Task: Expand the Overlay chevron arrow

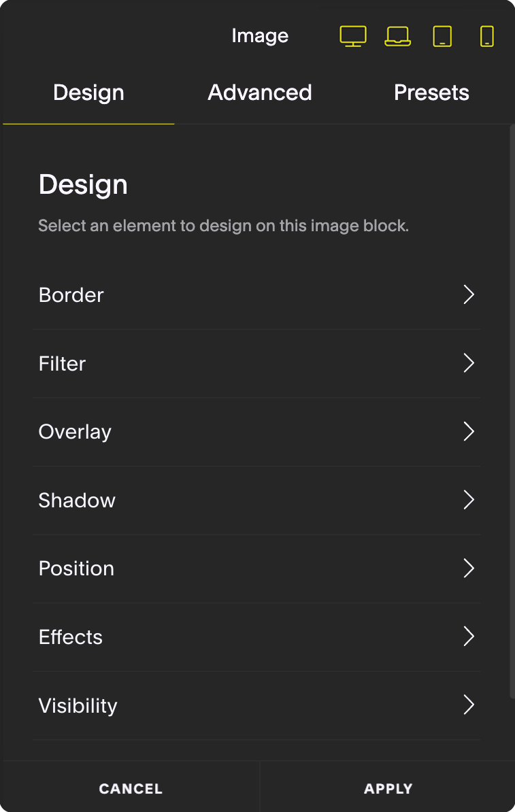Action: click(468, 431)
